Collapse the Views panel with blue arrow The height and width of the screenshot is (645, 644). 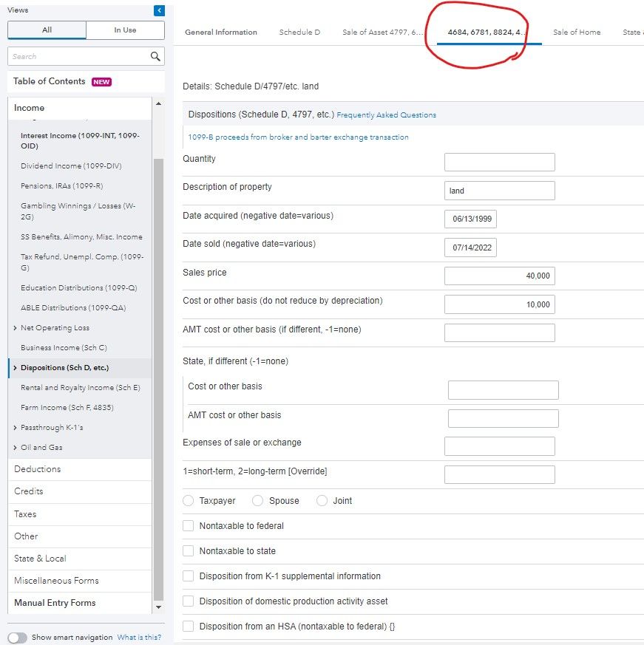pos(159,10)
